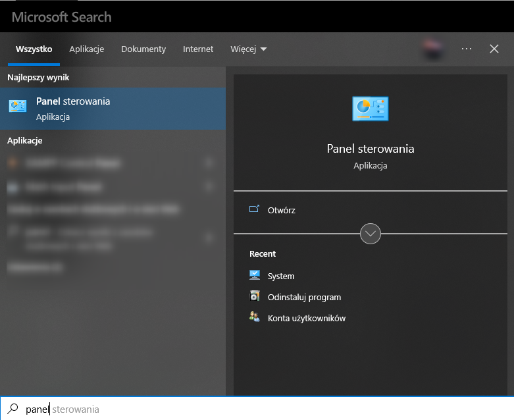Screen dimensions: 514x420
Task: Click into the search input field
Action: (257, 409)
